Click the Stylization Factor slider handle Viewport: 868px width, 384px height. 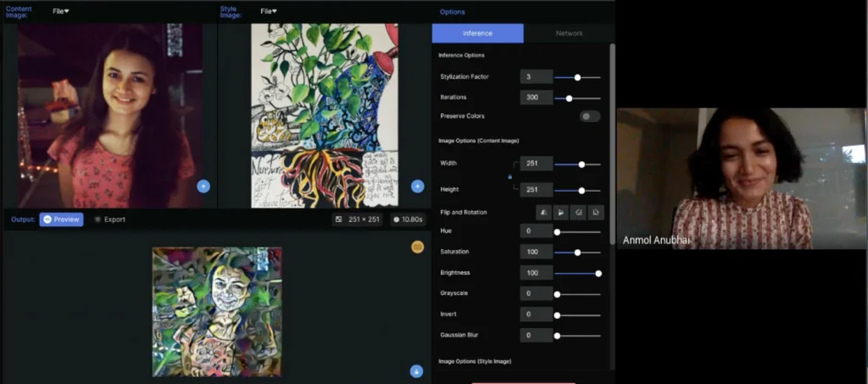[577, 77]
